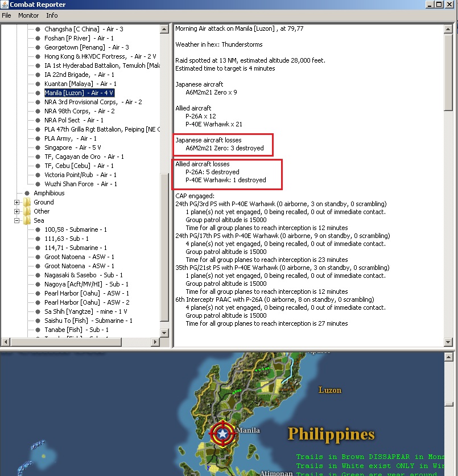The image size is (458, 476).
Task: Click the Ground folder icon
Action: pos(27,202)
